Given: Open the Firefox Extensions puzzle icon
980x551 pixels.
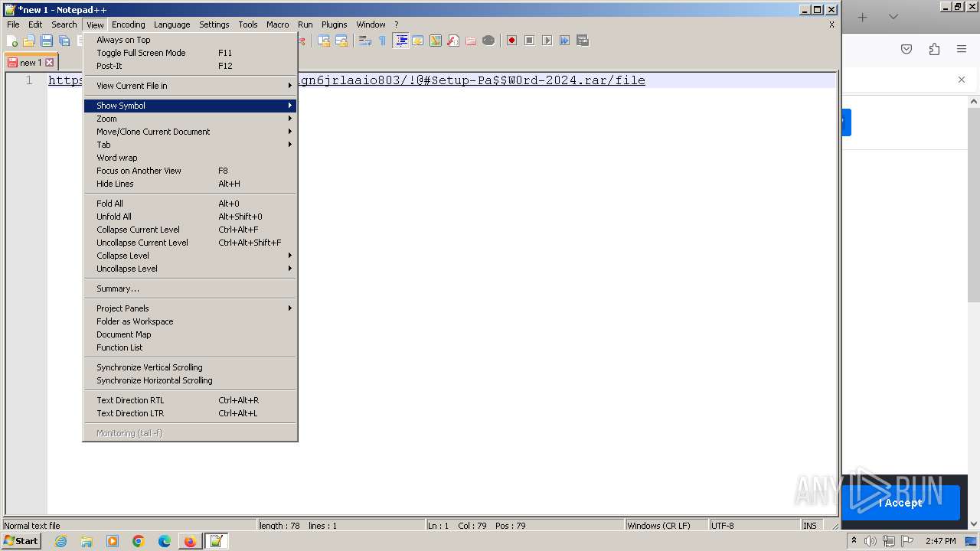Looking at the screenshot, I should point(934,49).
